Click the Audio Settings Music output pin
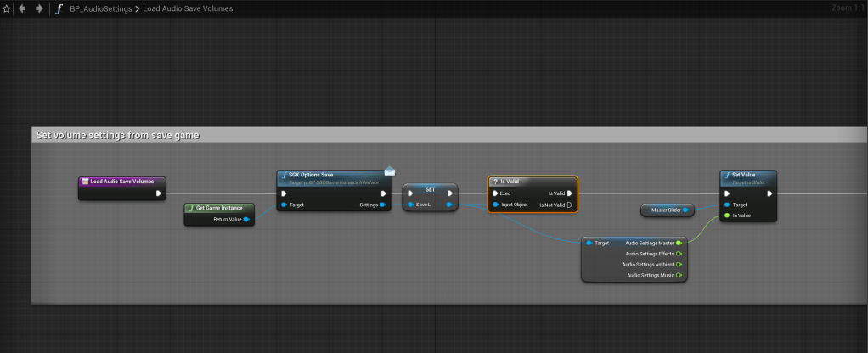Screen dimensions: 868x353 (x=679, y=275)
